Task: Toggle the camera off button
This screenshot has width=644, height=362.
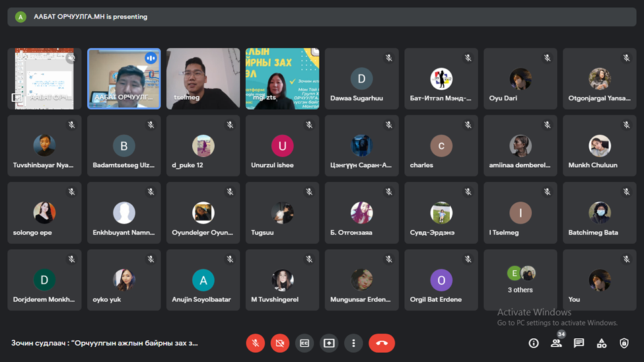Action: click(279, 343)
